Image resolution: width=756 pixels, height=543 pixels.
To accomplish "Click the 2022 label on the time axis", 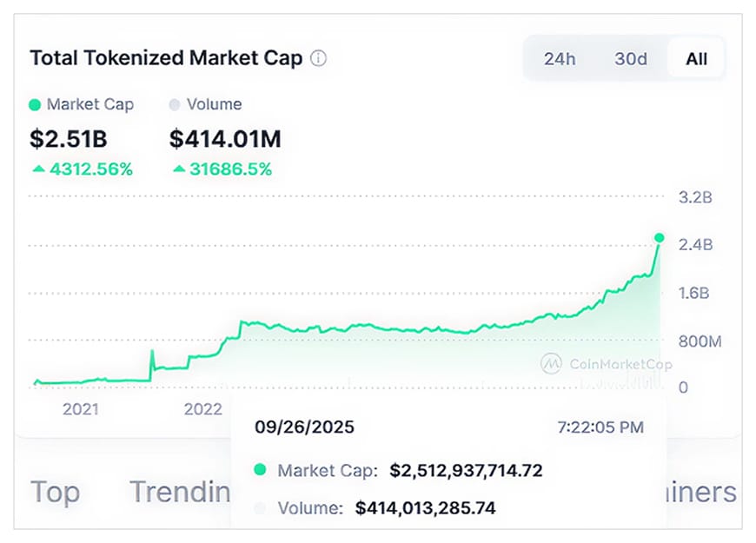I will [x=202, y=409].
